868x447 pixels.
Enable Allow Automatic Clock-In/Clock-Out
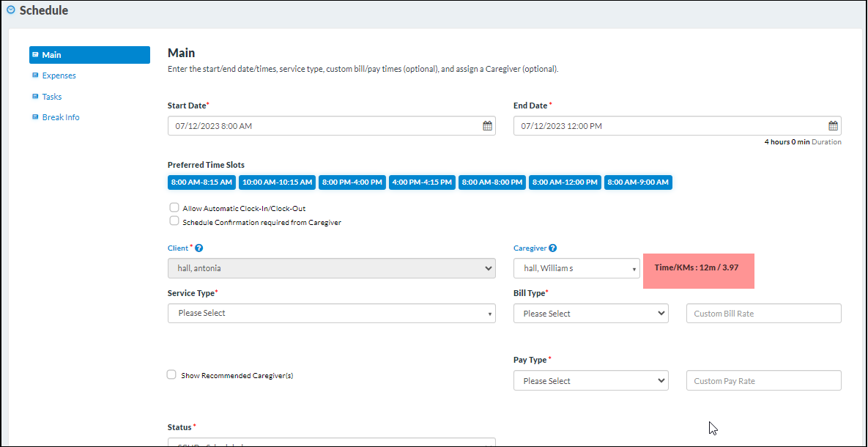tap(174, 207)
